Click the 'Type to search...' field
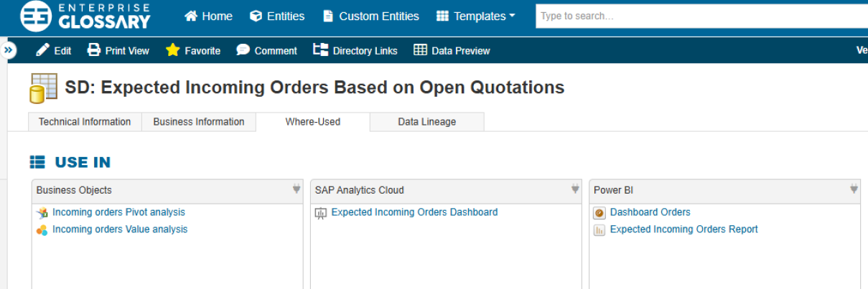868x289 pixels. point(701,16)
